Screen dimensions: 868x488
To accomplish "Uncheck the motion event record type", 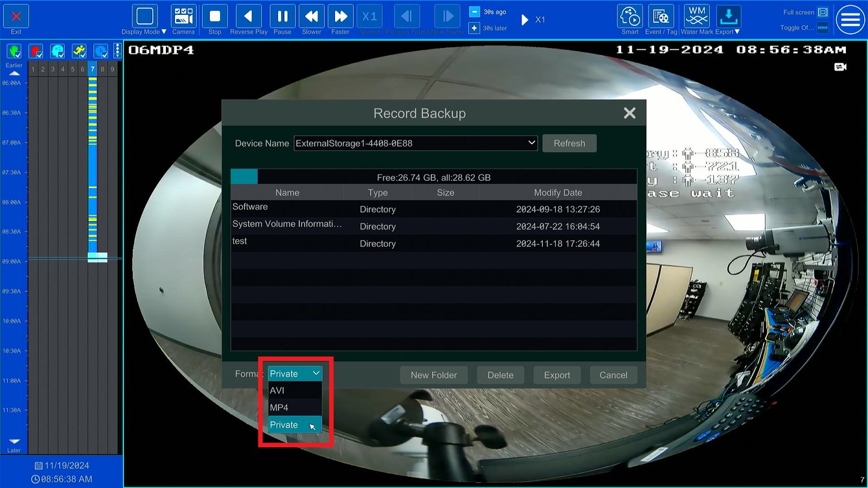I will (79, 50).
